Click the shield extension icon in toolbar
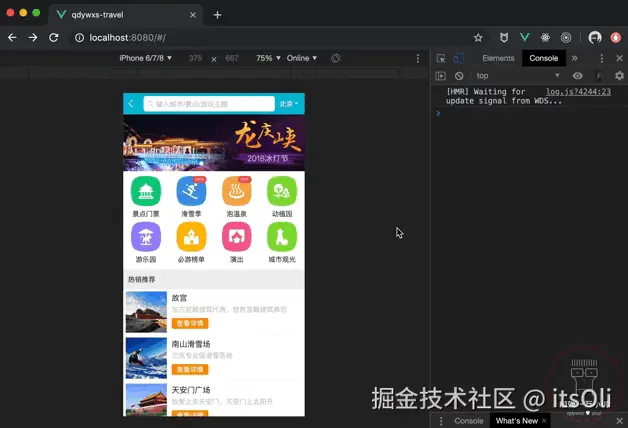 504,38
